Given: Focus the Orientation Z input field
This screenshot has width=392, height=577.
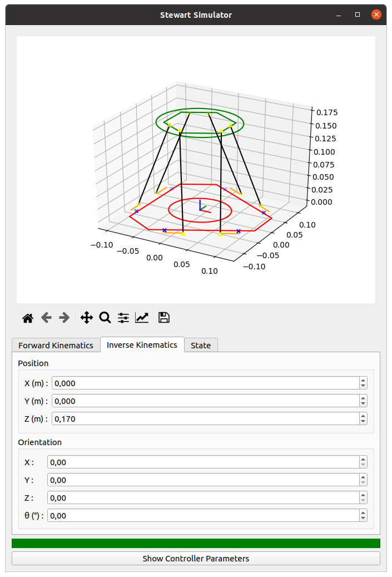Looking at the screenshot, I should click(204, 497).
